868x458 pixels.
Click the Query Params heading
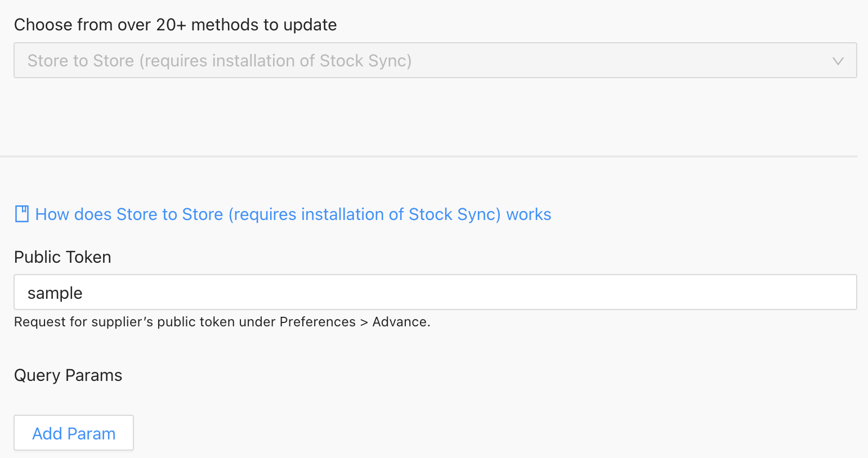tap(68, 375)
